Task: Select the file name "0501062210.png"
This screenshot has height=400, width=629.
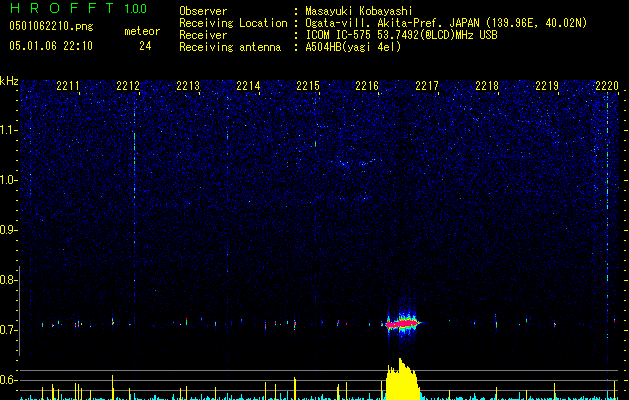Action: click(51, 26)
